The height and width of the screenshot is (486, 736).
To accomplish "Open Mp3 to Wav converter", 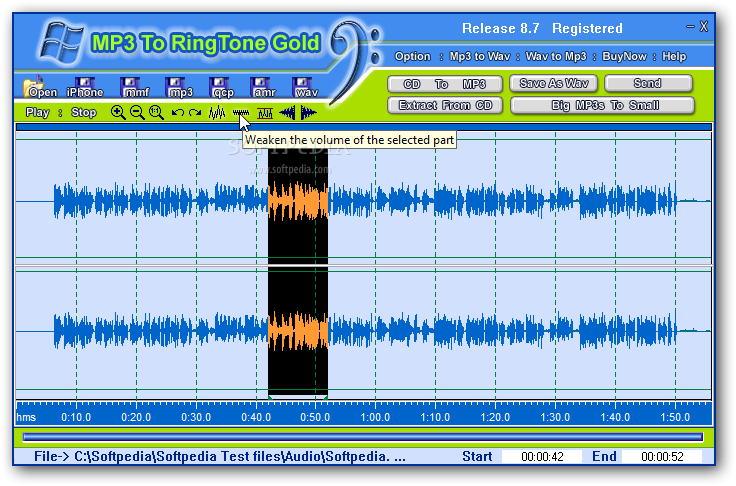I will click(x=480, y=56).
